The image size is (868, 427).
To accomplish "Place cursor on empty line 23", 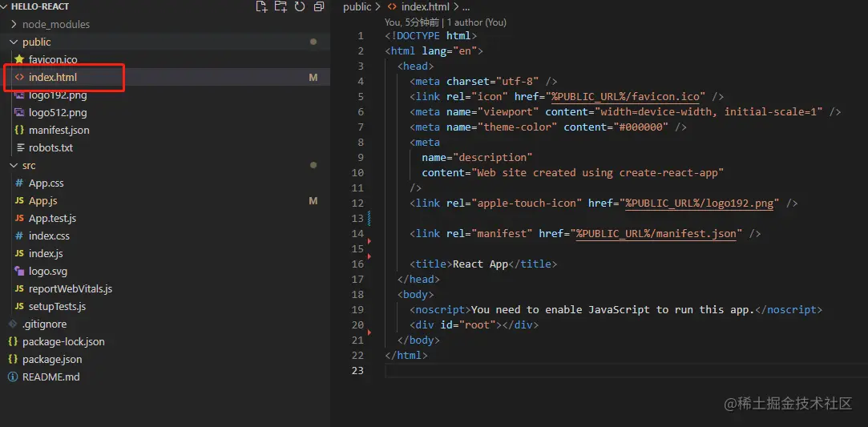I will tap(626, 371).
